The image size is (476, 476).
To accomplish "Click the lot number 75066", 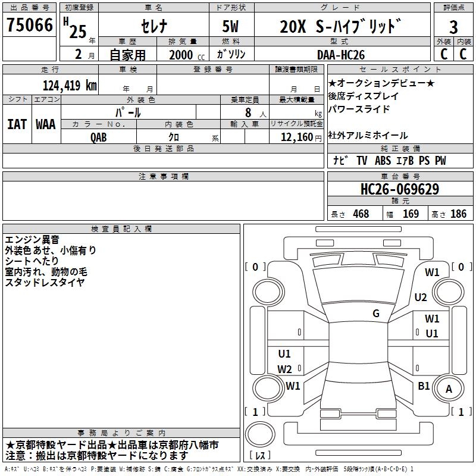I will [29, 25].
